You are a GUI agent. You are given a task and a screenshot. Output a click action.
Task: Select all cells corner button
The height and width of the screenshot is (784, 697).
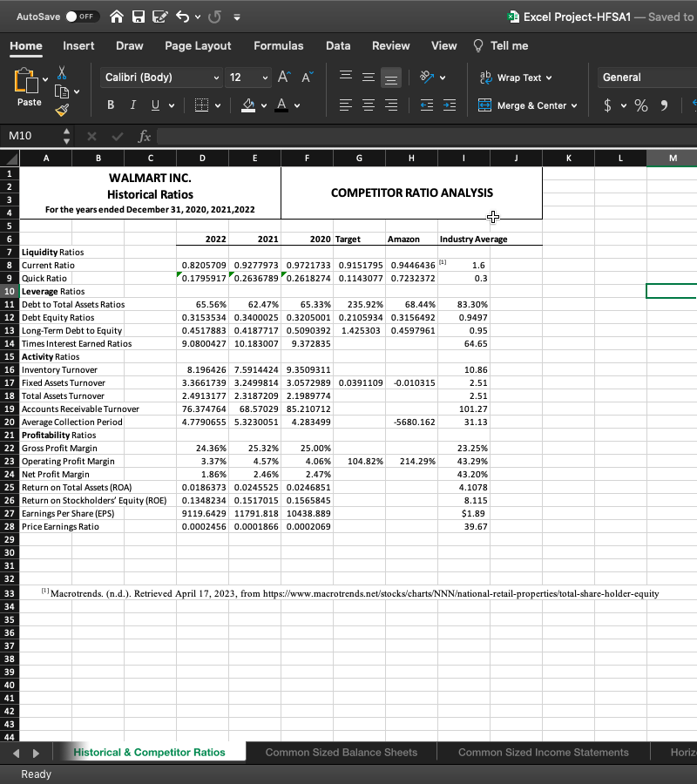tap(10, 159)
